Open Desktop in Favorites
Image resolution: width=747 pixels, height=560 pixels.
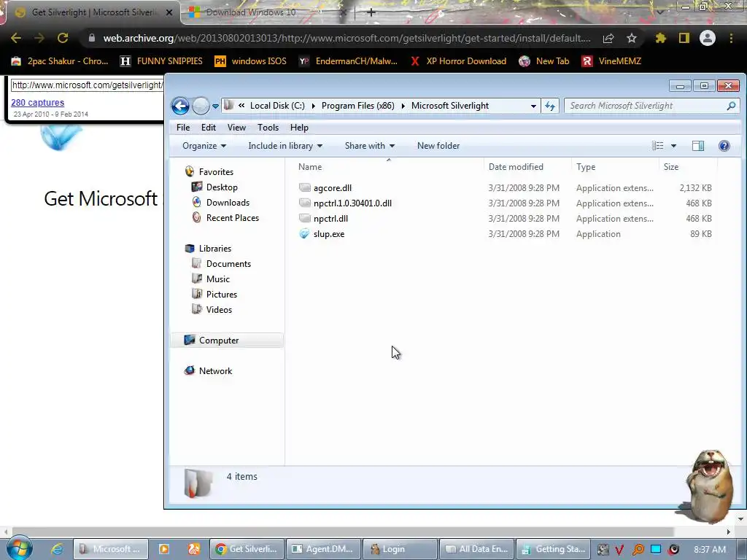(222, 187)
